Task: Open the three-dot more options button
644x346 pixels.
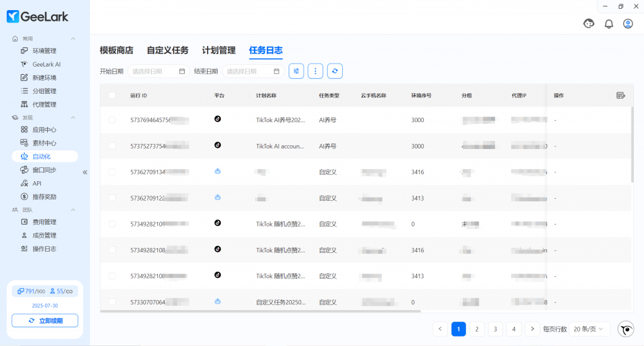Action: coord(316,71)
